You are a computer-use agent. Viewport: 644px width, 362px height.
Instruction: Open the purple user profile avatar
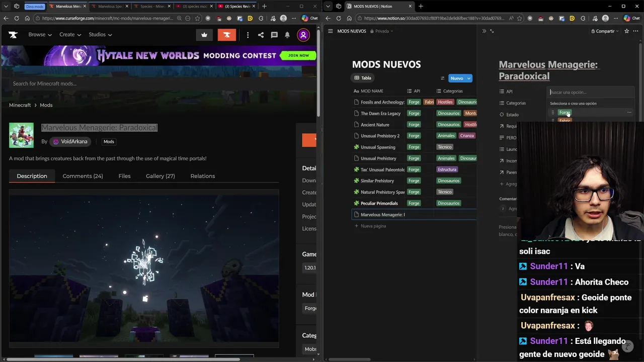pyautogui.click(x=303, y=35)
